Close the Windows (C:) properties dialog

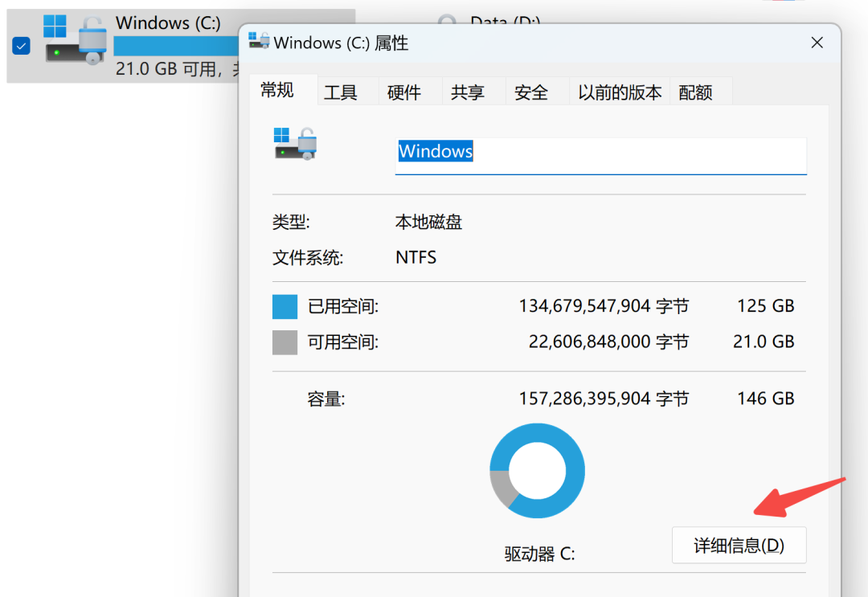pyautogui.click(x=817, y=43)
